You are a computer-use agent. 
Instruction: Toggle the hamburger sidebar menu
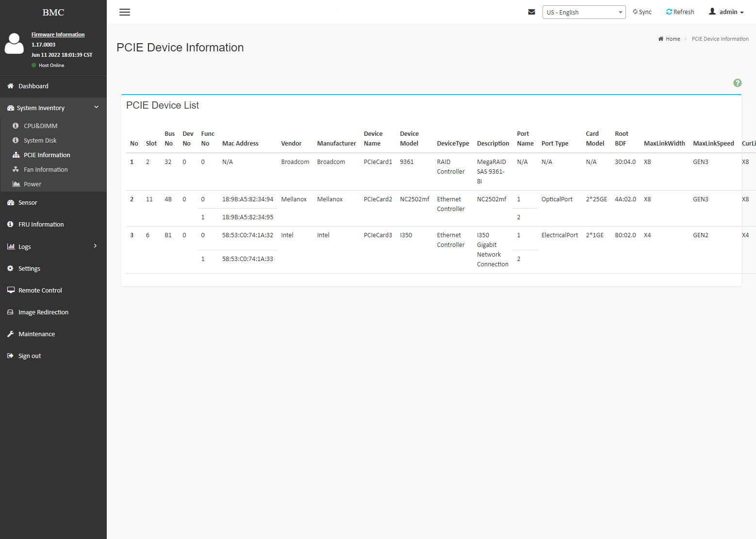tap(125, 12)
